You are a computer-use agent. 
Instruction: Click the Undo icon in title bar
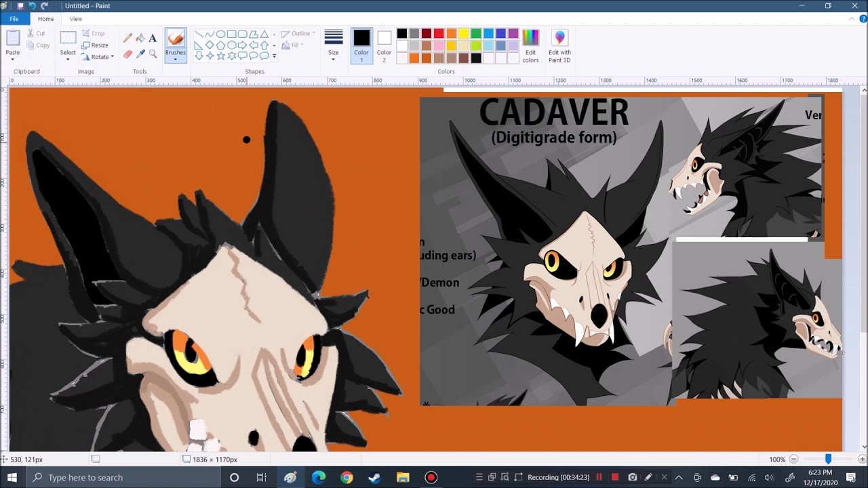pos(32,5)
